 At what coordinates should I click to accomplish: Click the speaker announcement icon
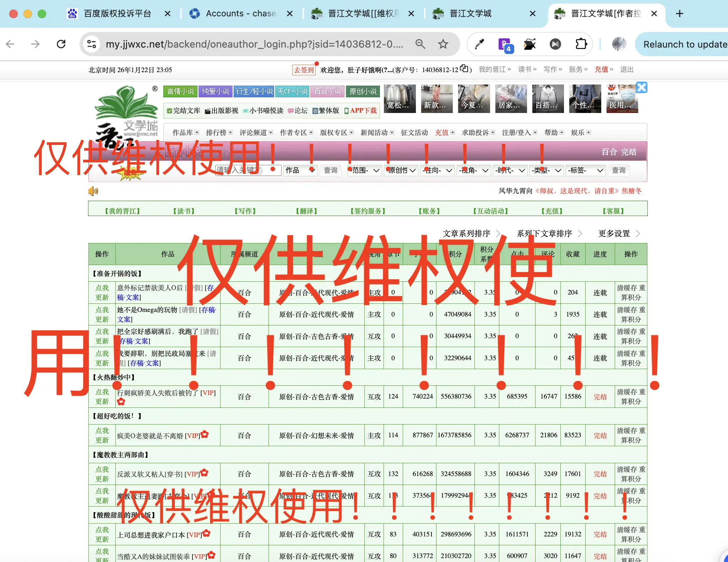click(93, 191)
